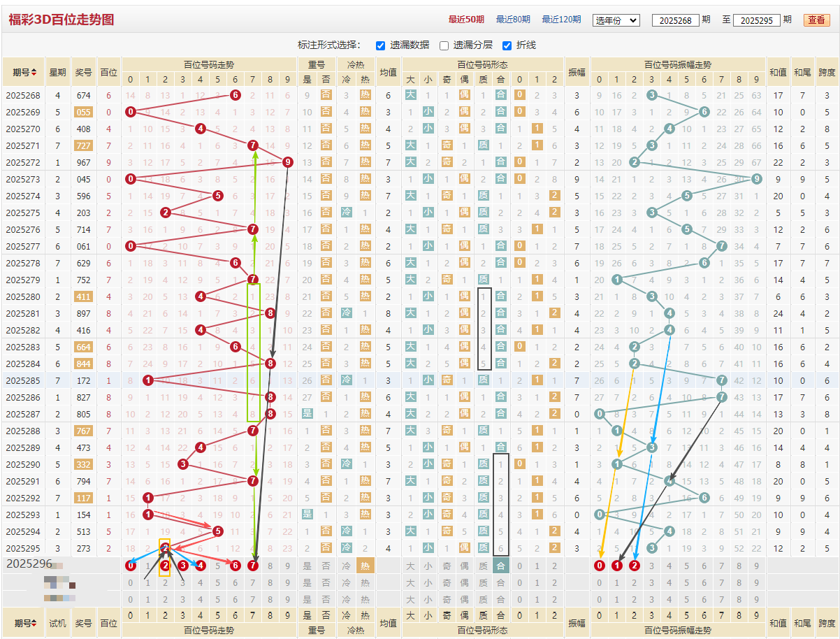Click the top 星期 column header
This screenshot has height=639, width=840.
click(x=57, y=72)
